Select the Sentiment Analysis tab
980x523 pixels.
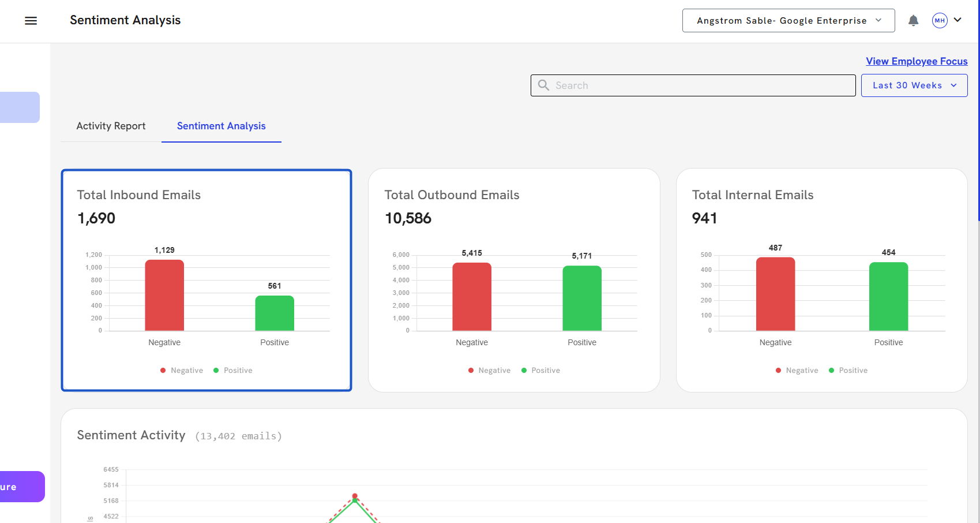(221, 126)
